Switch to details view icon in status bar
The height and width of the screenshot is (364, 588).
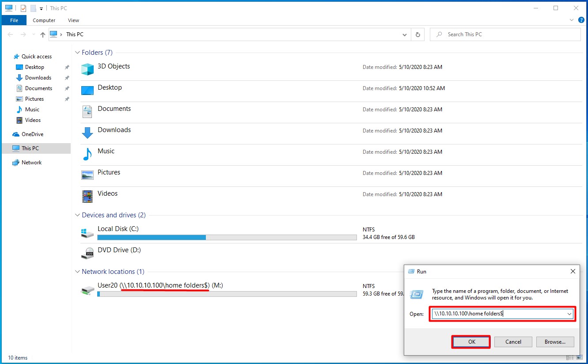tap(571, 357)
